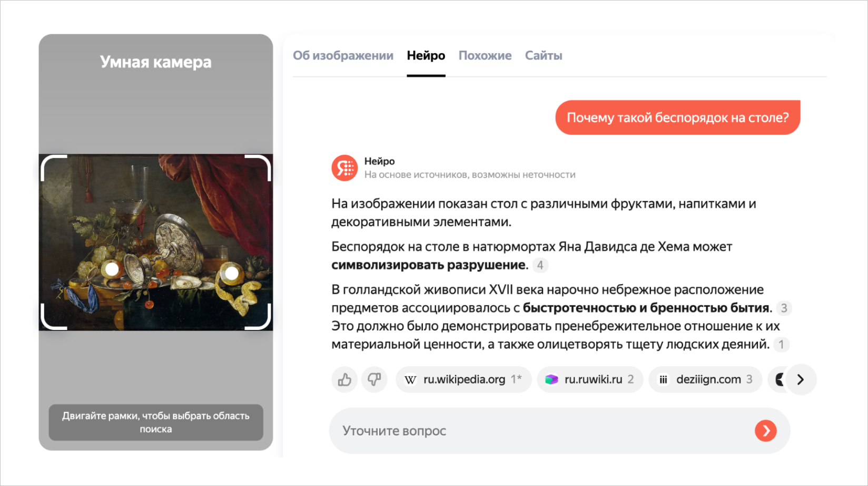Open the ru.wikipedia.org source chip
The height and width of the screenshot is (486, 868).
click(x=463, y=380)
